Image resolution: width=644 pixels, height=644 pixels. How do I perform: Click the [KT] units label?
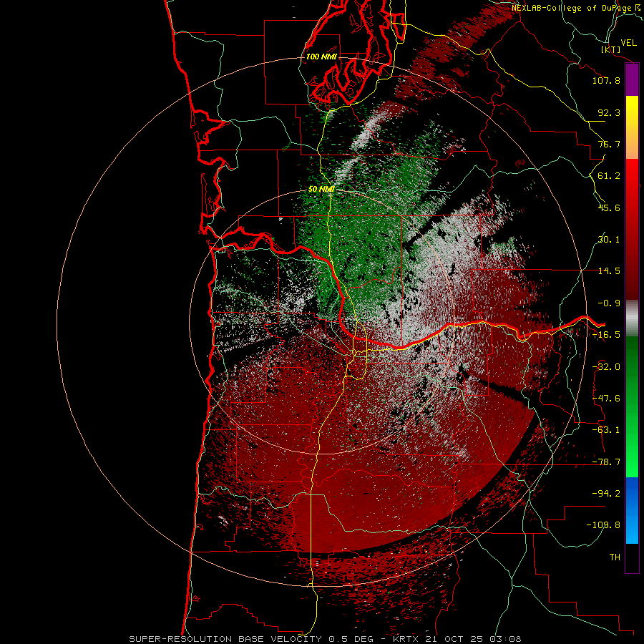(x=611, y=49)
